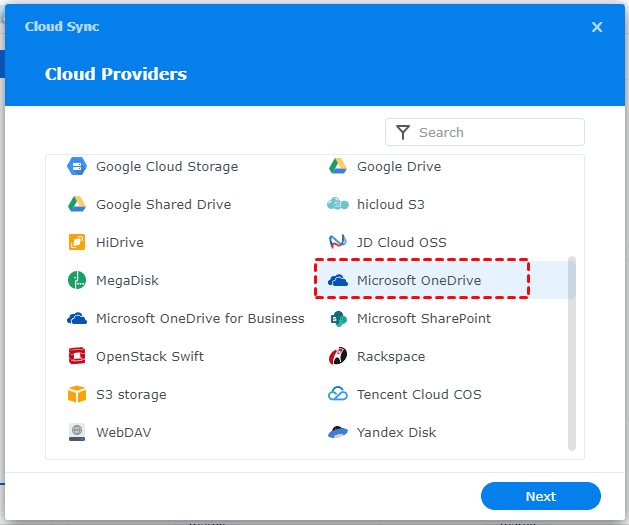
Task: Click the HiDrive orange icon
Action: (77, 242)
